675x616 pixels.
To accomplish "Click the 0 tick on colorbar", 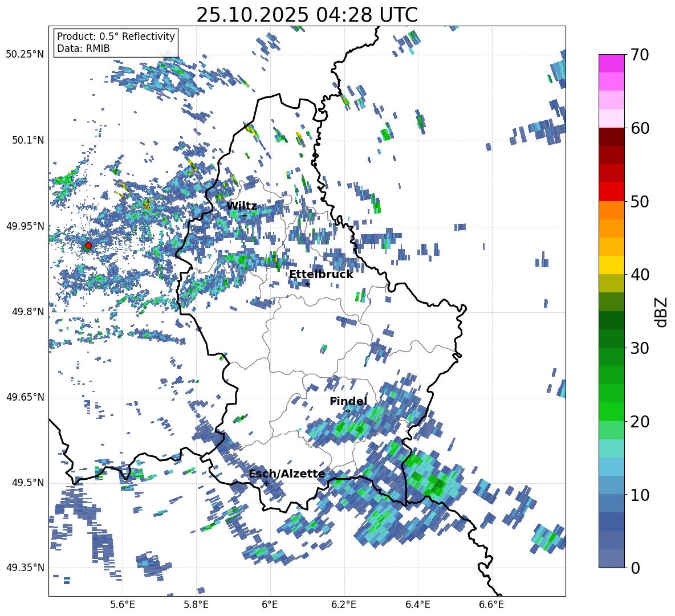I will click(636, 568).
